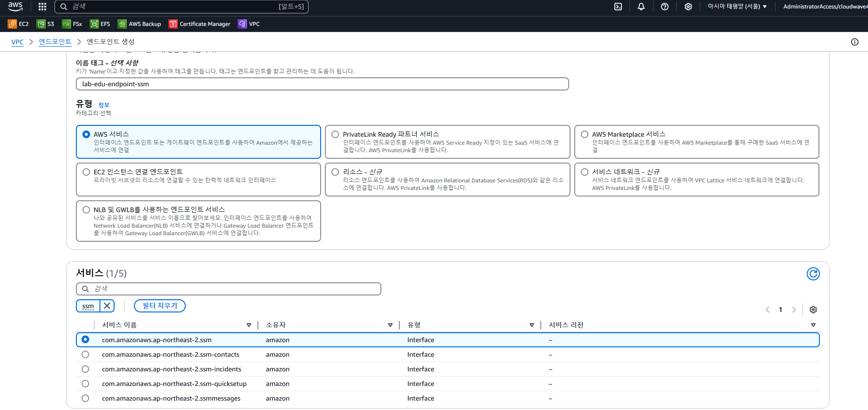Viewport: 868px width, 410px height.
Task: Sort by 서비스 리전 column arrow
Action: coord(813,325)
